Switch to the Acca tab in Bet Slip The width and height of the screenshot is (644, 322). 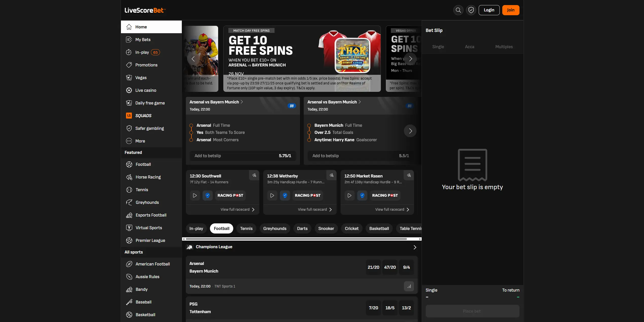469,47
